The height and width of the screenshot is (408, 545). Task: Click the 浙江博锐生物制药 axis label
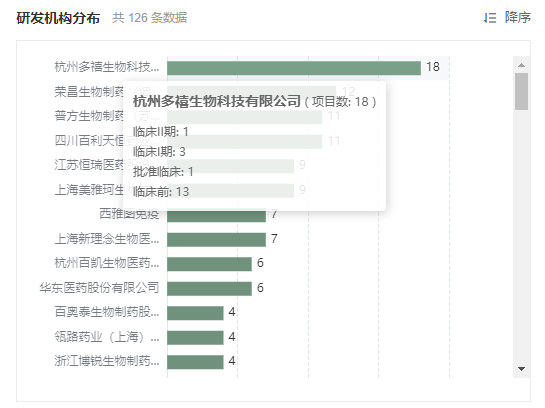[x=107, y=361]
